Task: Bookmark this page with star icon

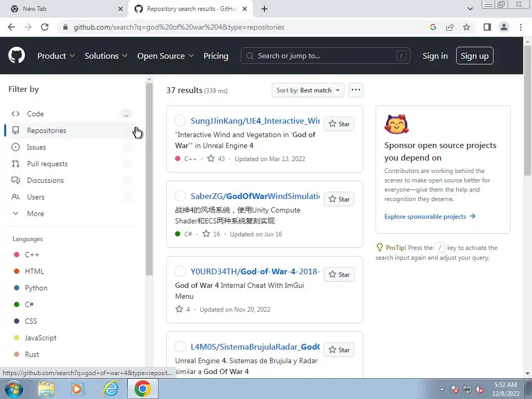Action: pyautogui.click(x=467, y=27)
